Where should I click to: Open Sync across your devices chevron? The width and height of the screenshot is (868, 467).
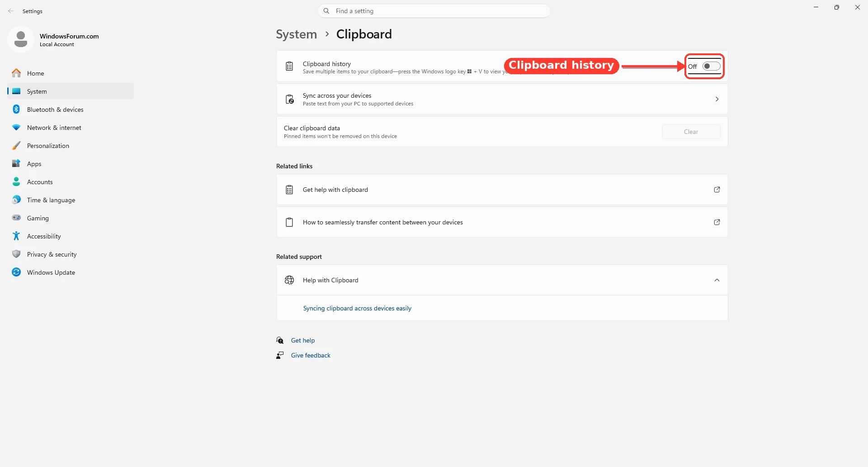[x=717, y=99]
